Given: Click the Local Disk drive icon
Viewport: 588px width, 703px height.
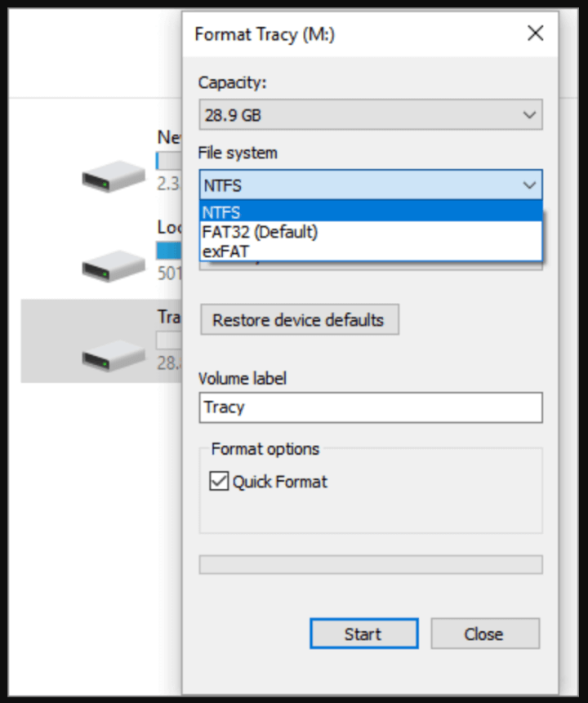Looking at the screenshot, I should tap(113, 265).
